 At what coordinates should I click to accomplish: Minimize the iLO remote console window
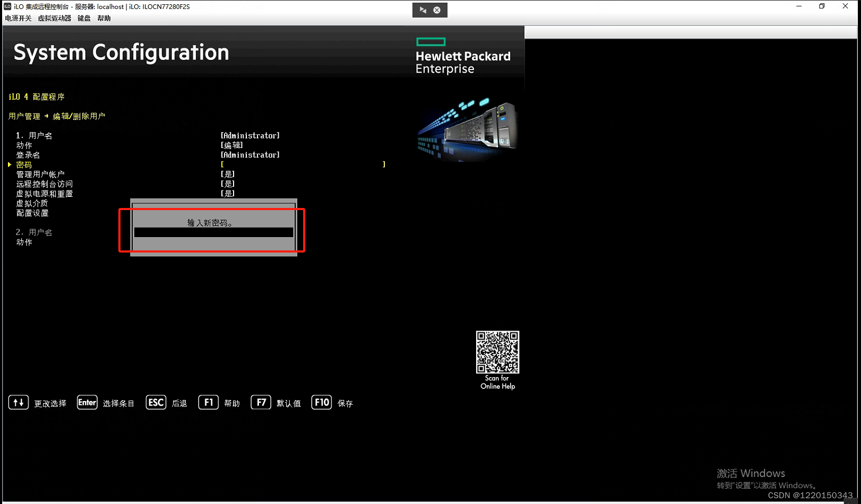tap(799, 6)
